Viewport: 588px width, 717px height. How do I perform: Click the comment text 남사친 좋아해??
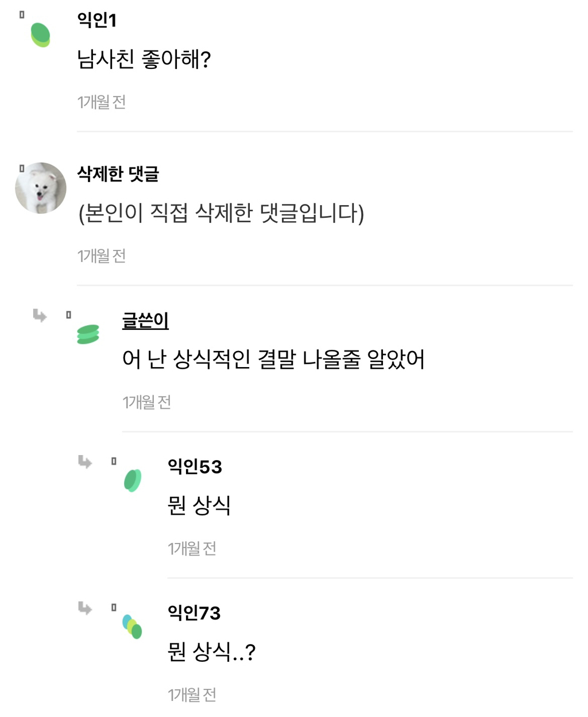pos(144,59)
